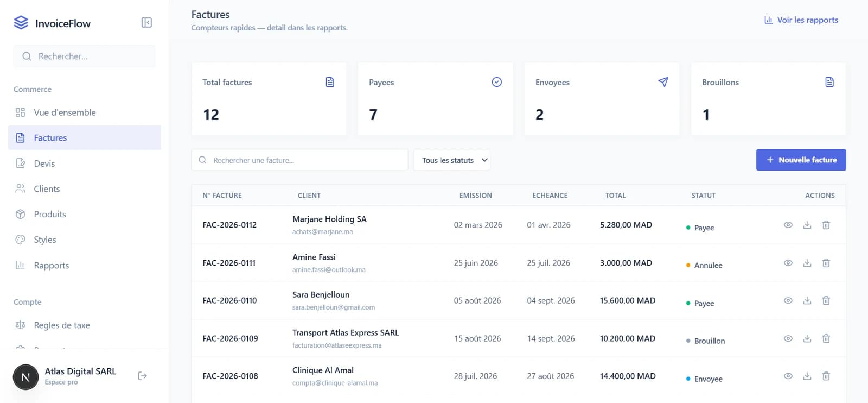This screenshot has width=868, height=403.
Task: Click the paper plane icon on Envoyees card
Action: 663,82
